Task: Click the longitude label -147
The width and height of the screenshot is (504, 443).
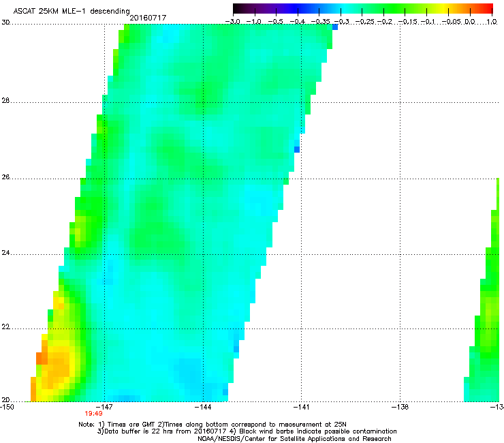Action: point(105,407)
